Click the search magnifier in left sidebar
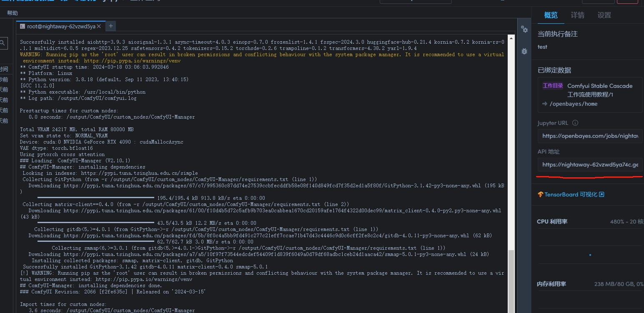This screenshot has height=313, width=644. (x=3, y=42)
